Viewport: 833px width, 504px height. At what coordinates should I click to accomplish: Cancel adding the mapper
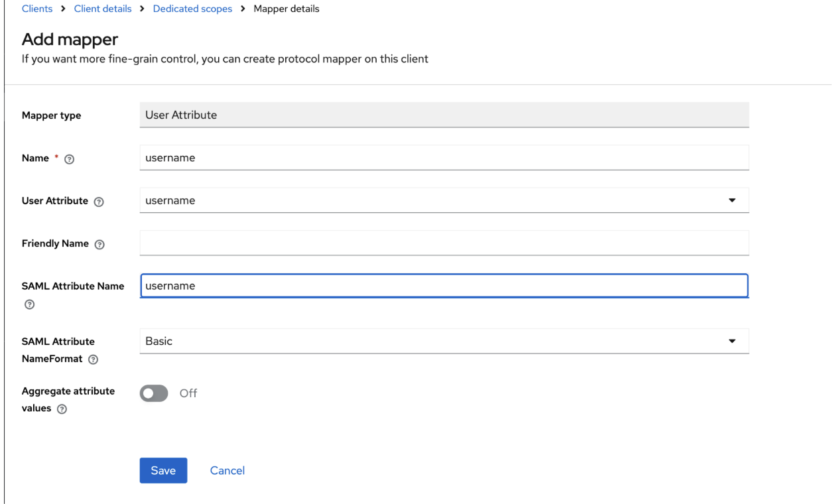(227, 470)
